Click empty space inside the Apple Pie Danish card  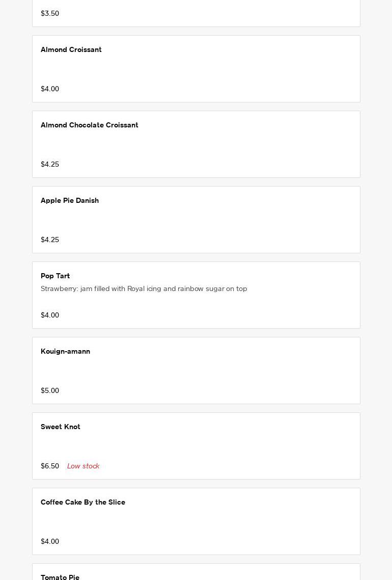pos(229,221)
